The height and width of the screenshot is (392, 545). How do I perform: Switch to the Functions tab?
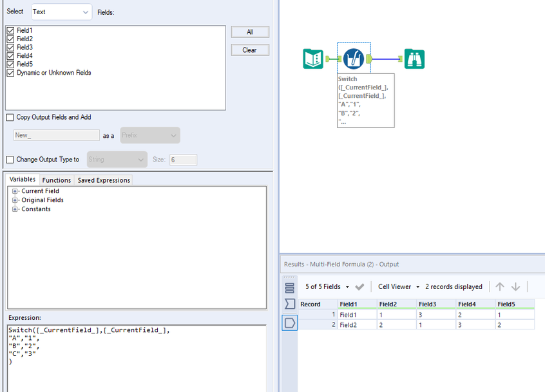click(56, 180)
